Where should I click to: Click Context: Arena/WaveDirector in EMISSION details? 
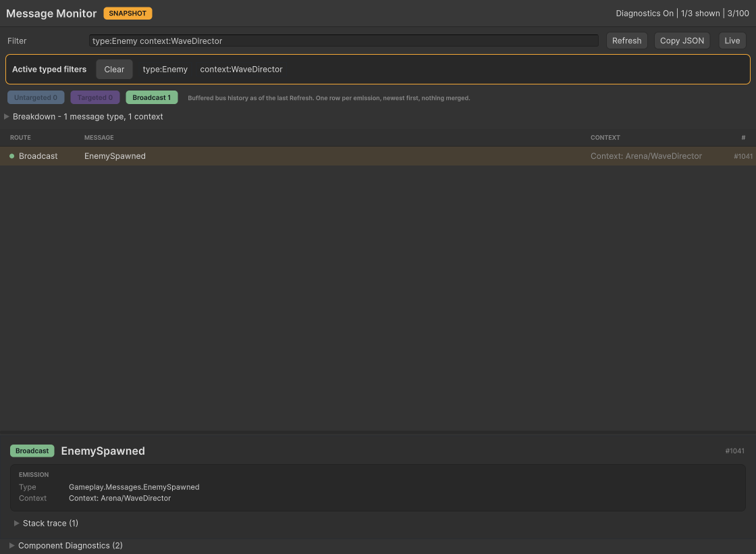coord(119,499)
